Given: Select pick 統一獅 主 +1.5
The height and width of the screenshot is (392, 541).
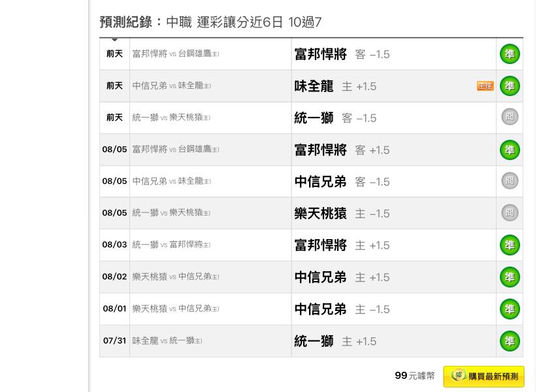Looking at the screenshot, I should 335,341.
